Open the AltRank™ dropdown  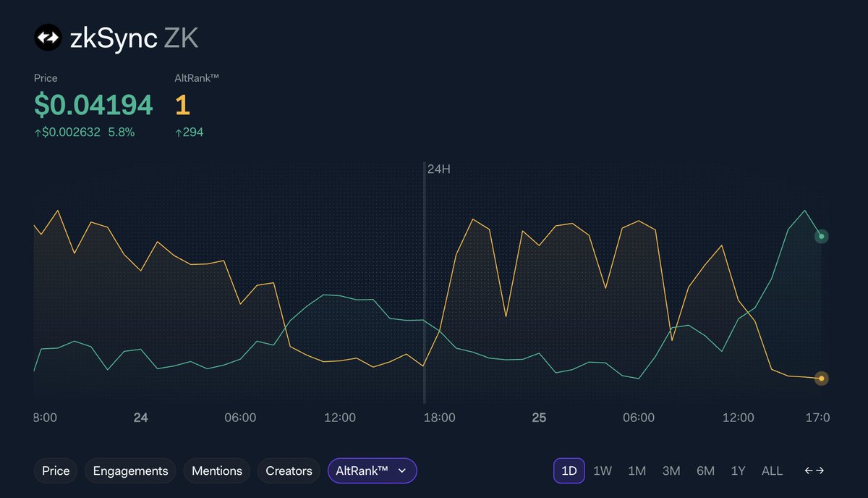(372, 470)
